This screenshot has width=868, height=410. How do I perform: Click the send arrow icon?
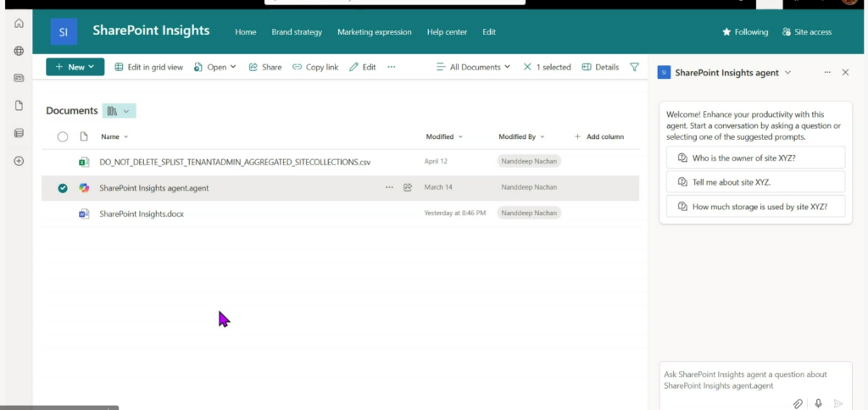[x=838, y=403]
